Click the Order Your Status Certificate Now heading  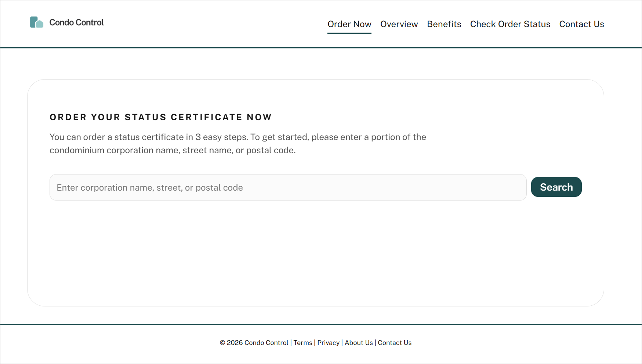point(161,117)
